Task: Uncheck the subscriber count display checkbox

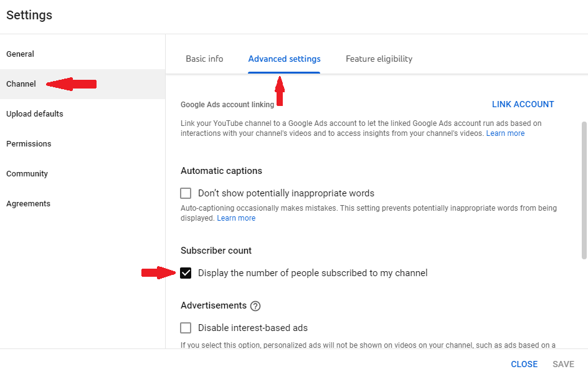Action: coord(186,273)
